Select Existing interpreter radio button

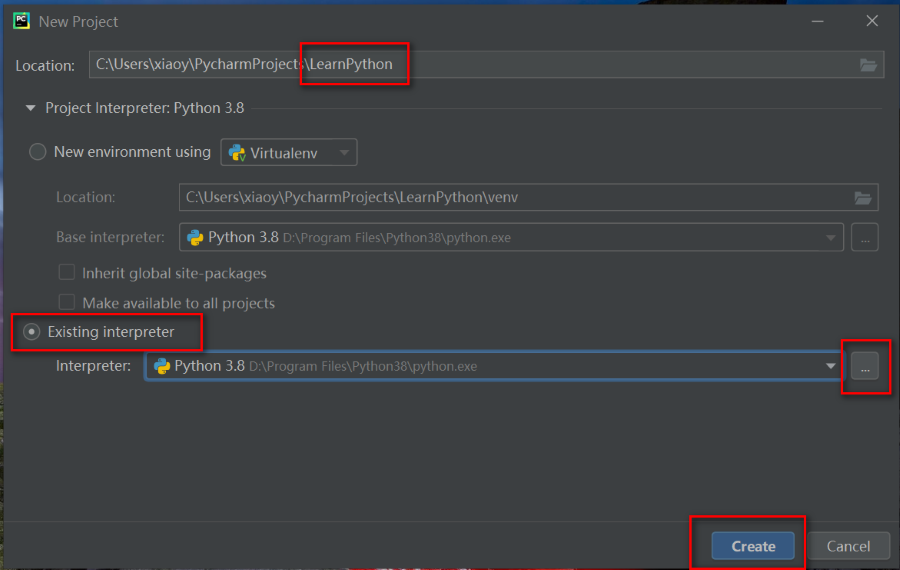tap(32, 332)
